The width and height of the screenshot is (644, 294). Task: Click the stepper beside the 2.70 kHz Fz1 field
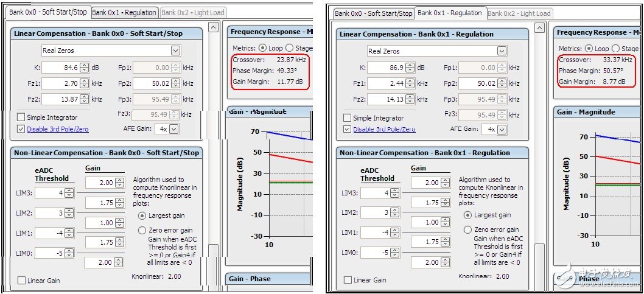point(85,83)
